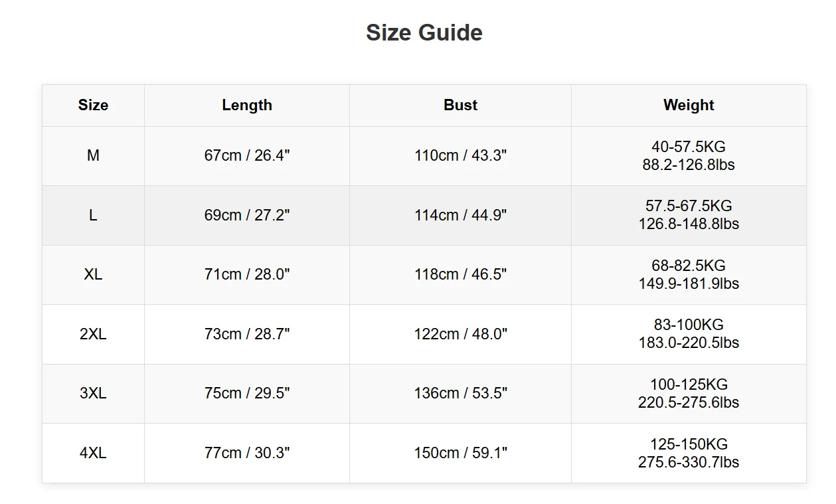Click the 67cm / 26.4" length value

pos(247,155)
